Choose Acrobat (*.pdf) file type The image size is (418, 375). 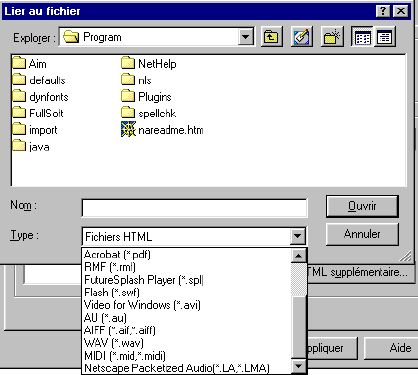tap(187, 255)
